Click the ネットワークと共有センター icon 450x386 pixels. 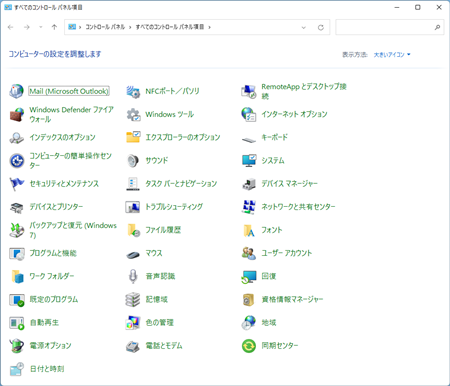tap(249, 207)
